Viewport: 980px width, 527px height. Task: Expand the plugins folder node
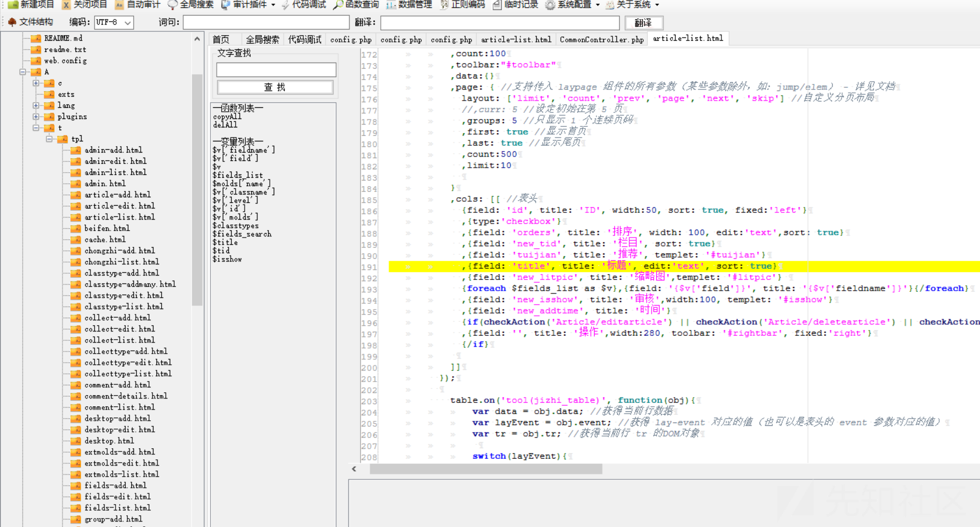36,116
